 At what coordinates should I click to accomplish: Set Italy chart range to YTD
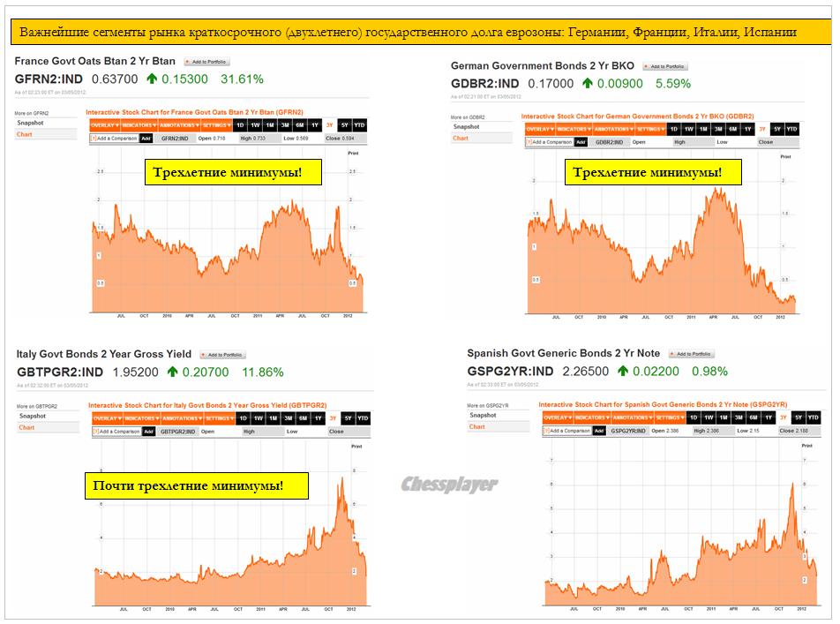coord(363,418)
